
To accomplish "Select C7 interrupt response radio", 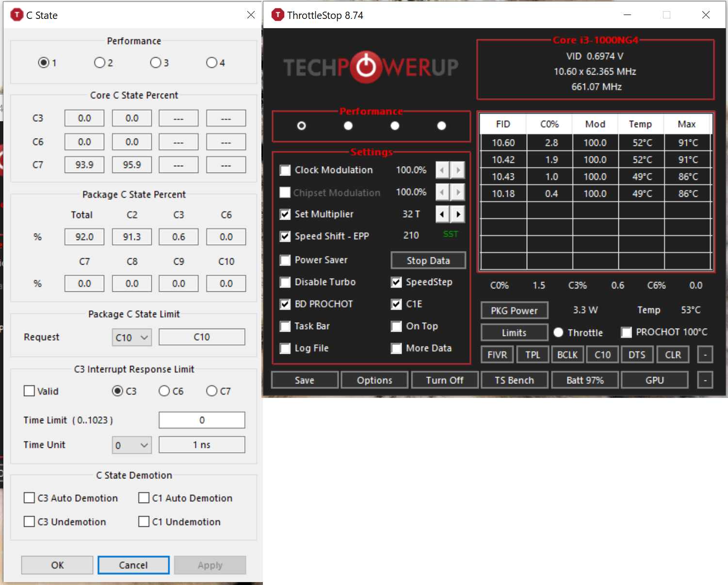I will pos(211,391).
